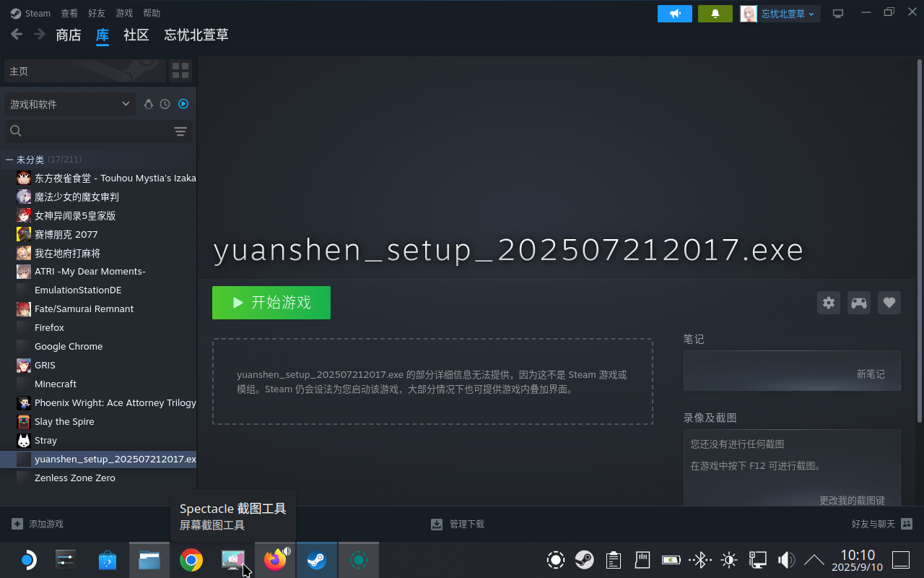This screenshot has width=924, height=578.
Task: Select 我在地府打麻将 in the list
Action: click(100, 253)
